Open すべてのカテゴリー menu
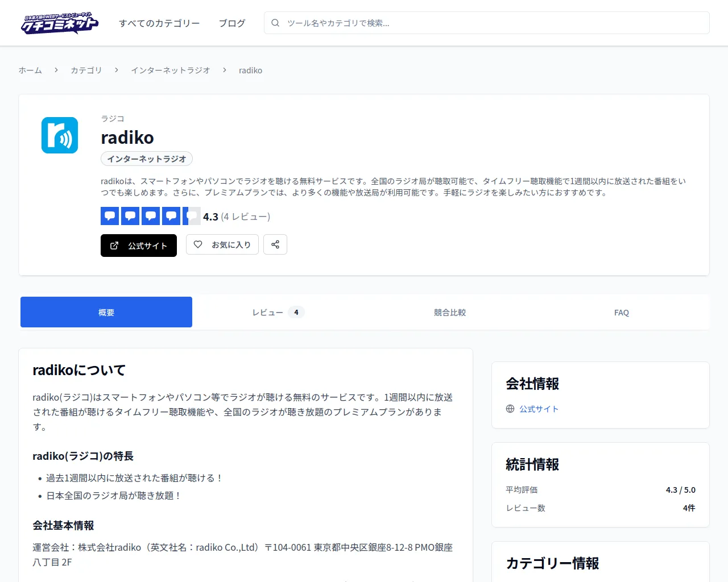The image size is (728, 582). (159, 23)
